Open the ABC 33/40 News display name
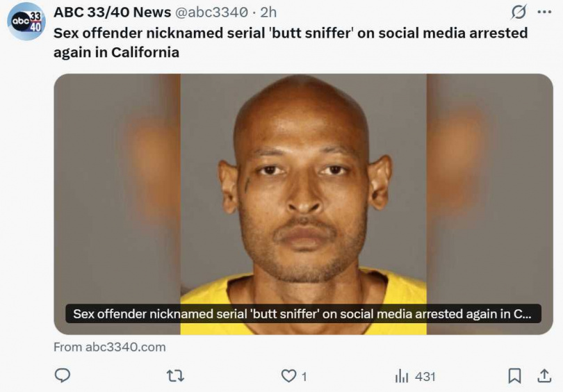This screenshot has height=392, width=563. (x=112, y=13)
